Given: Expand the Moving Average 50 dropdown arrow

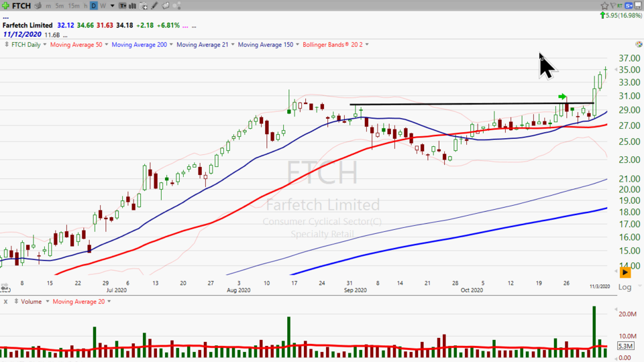Looking at the screenshot, I should click(x=107, y=44).
